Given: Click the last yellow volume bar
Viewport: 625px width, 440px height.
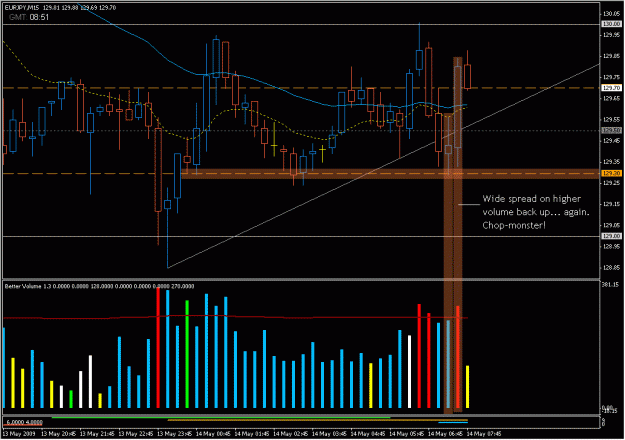Looking at the screenshot, I should pos(468,387).
